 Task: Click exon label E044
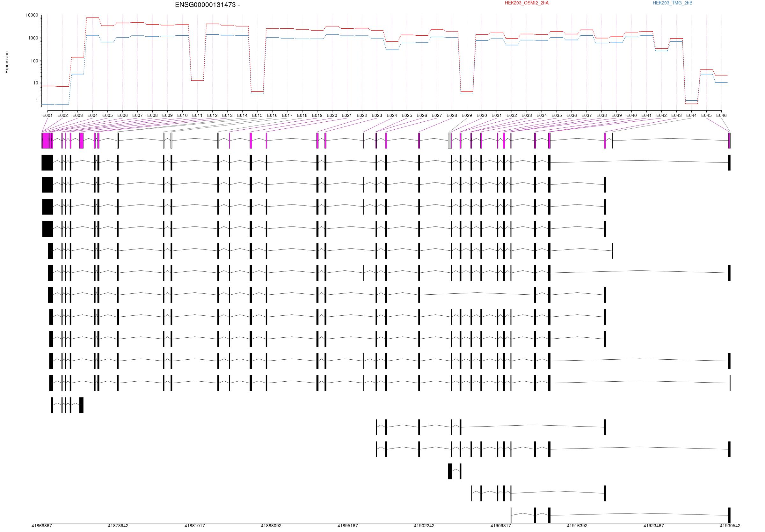pos(691,116)
